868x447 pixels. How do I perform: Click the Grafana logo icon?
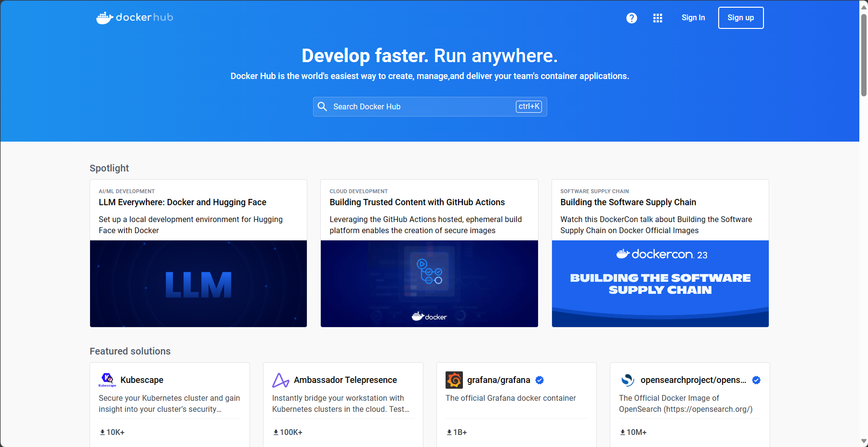[x=454, y=380]
